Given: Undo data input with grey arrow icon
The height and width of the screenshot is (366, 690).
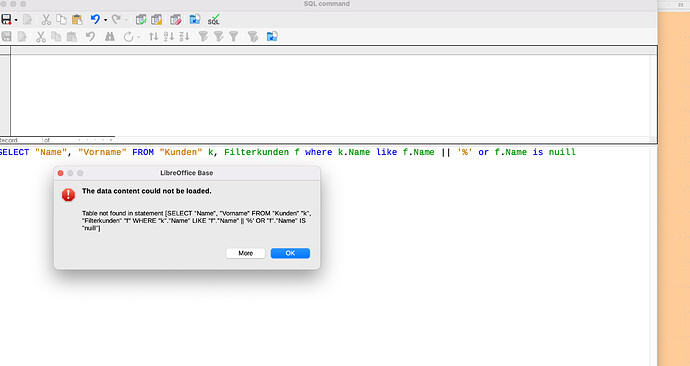Looking at the screenshot, I should click(x=90, y=36).
